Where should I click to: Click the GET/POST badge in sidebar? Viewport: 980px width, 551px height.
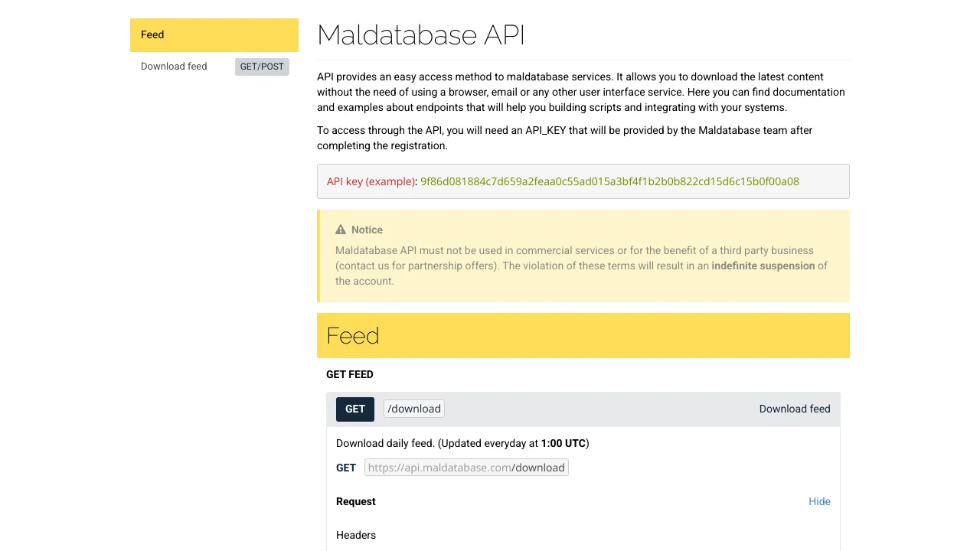point(262,67)
